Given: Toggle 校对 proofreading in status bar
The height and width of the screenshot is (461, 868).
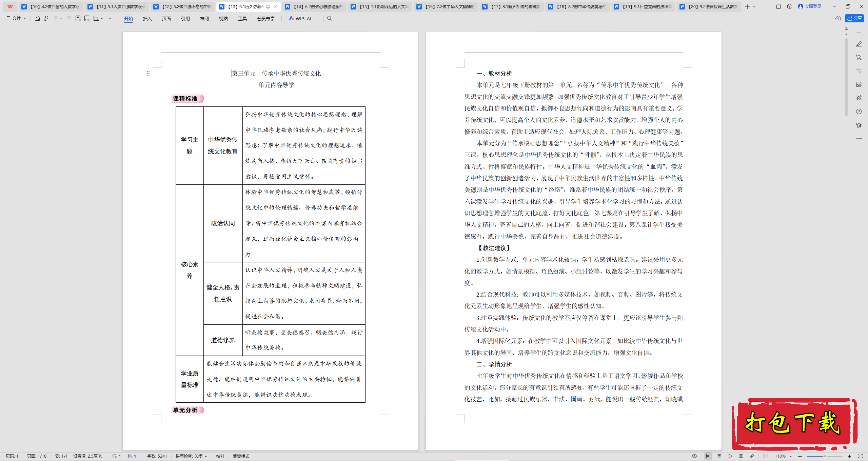Looking at the screenshot, I should pos(220,456).
